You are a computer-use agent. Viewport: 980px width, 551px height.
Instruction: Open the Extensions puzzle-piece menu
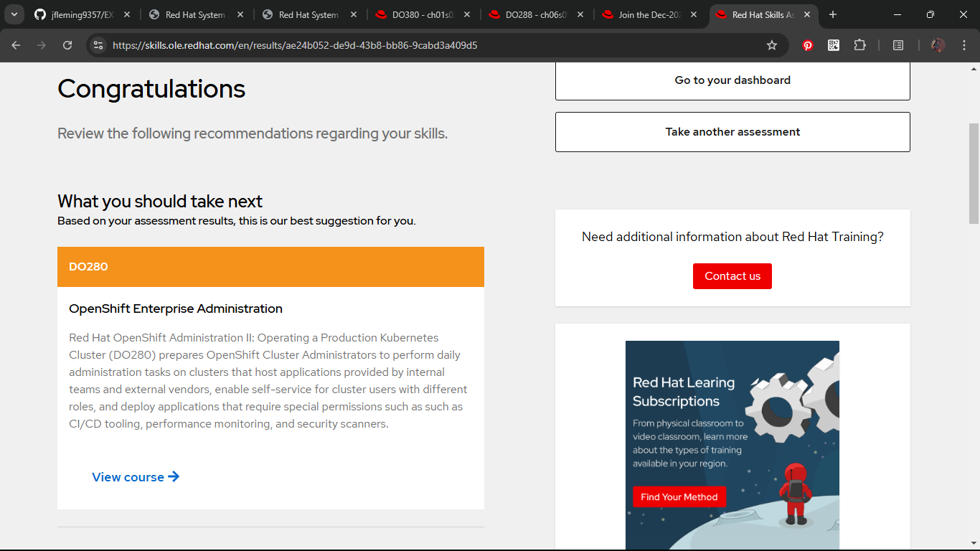coord(860,44)
